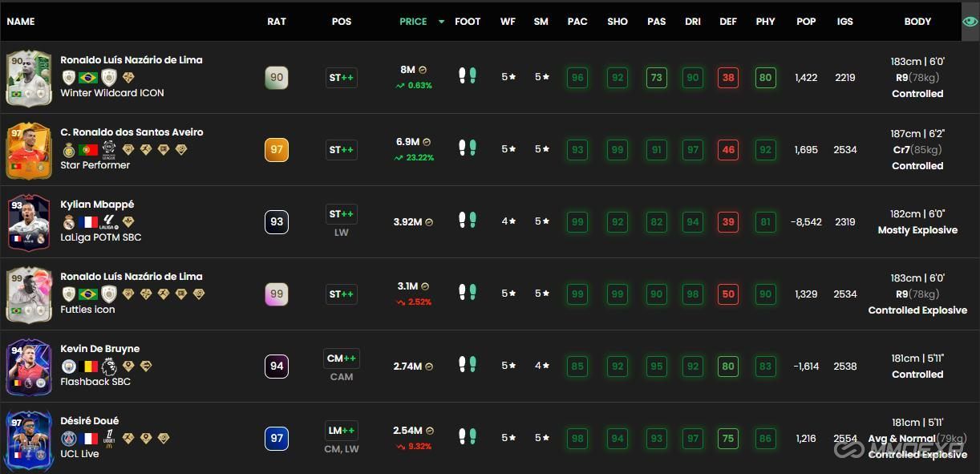This screenshot has width=980, height=474.
Task: Sort by the PAC column header
Action: point(577,22)
